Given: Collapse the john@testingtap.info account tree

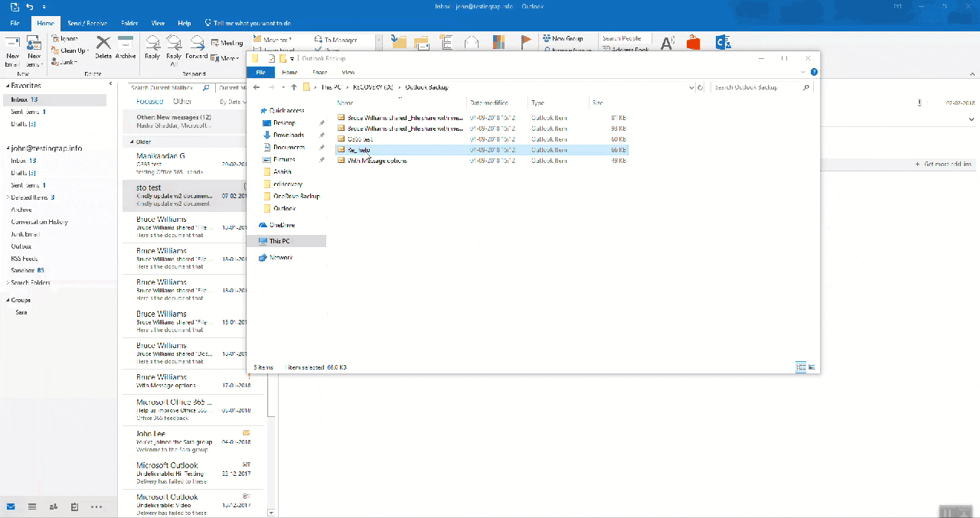Looking at the screenshot, I should point(7,148).
